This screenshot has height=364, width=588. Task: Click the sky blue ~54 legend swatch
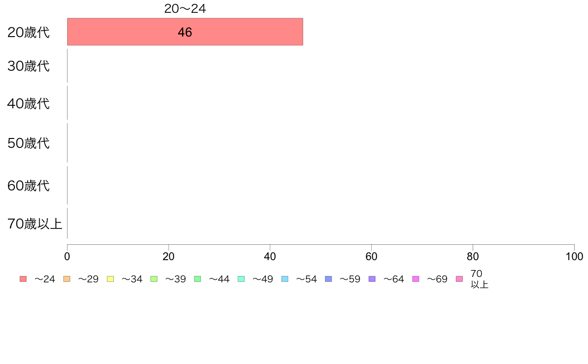click(x=285, y=279)
